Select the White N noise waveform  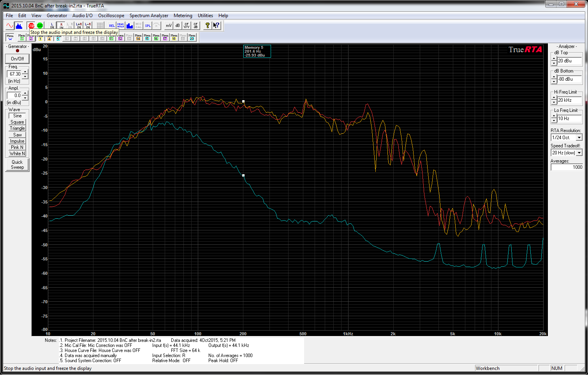(17, 154)
